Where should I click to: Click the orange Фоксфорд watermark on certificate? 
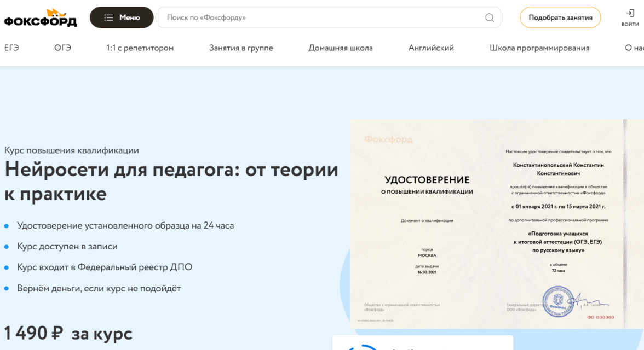click(x=388, y=139)
